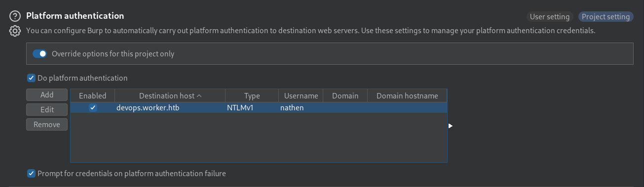Toggle Override options for this project only

39,53
